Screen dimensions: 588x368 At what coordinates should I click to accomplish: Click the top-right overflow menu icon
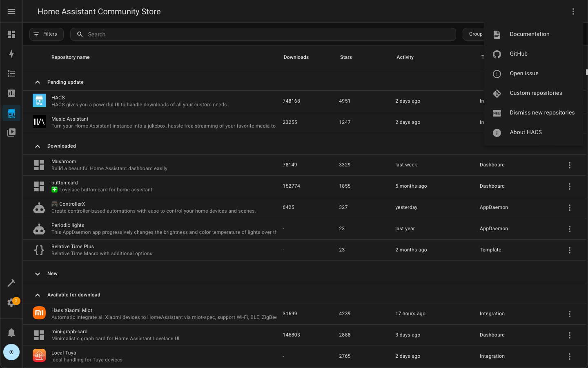point(573,11)
